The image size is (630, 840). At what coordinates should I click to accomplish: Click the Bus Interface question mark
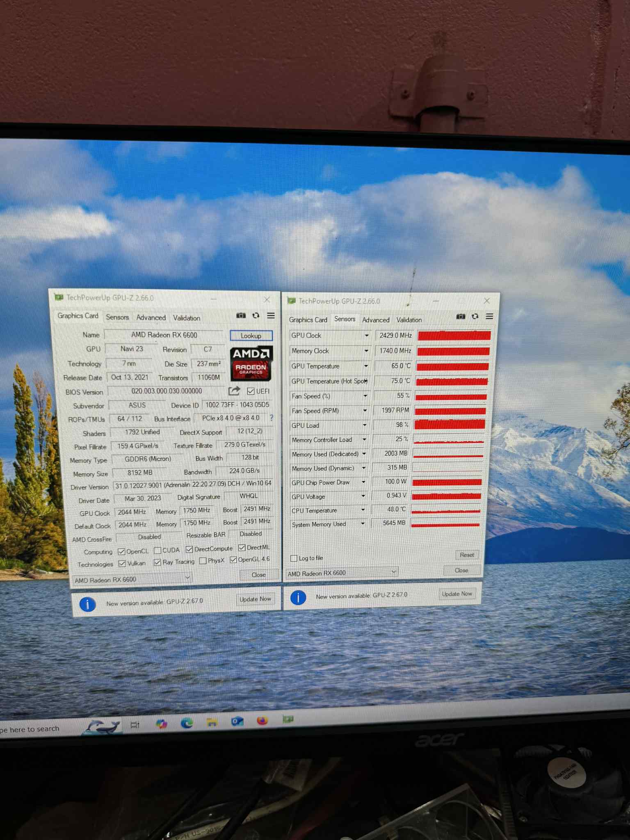(271, 418)
